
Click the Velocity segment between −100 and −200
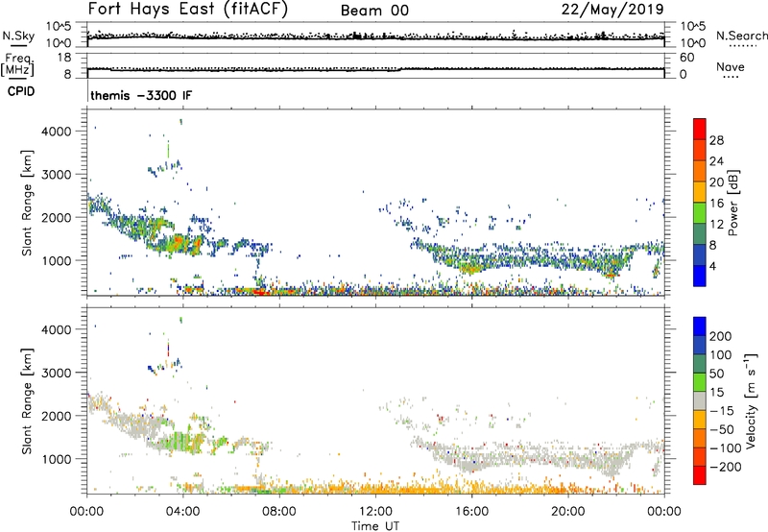[700, 457]
